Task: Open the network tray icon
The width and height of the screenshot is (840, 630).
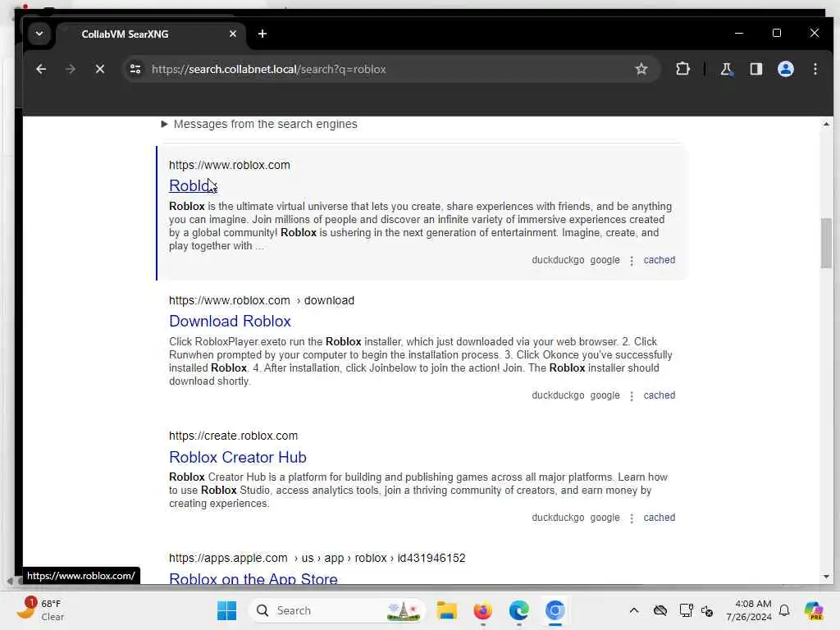Action: click(686, 610)
